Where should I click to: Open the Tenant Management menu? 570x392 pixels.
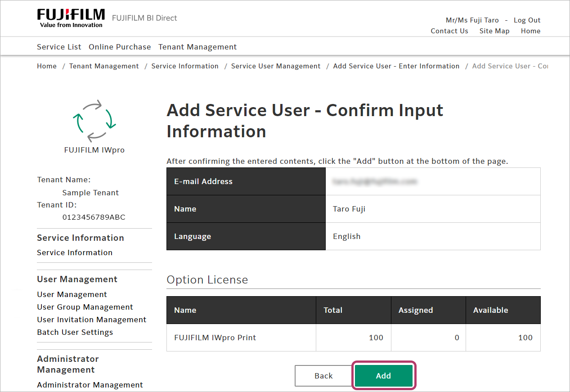pyautogui.click(x=197, y=47)
